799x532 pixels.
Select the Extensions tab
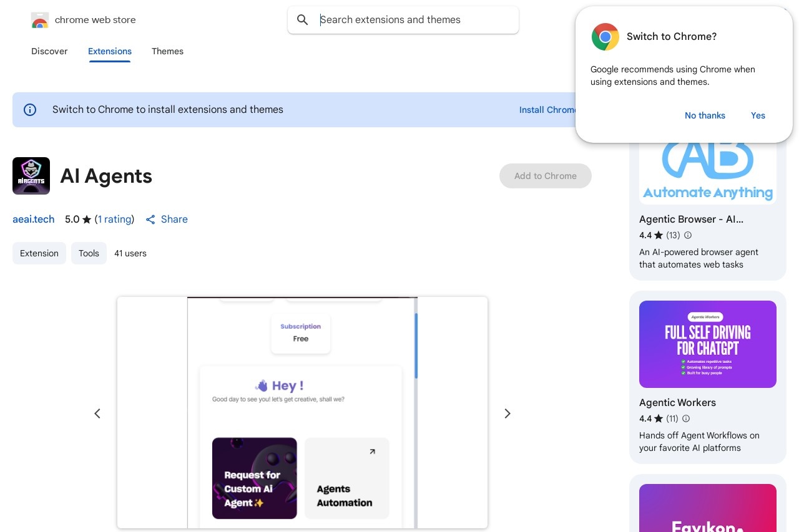tap(110, 51)
